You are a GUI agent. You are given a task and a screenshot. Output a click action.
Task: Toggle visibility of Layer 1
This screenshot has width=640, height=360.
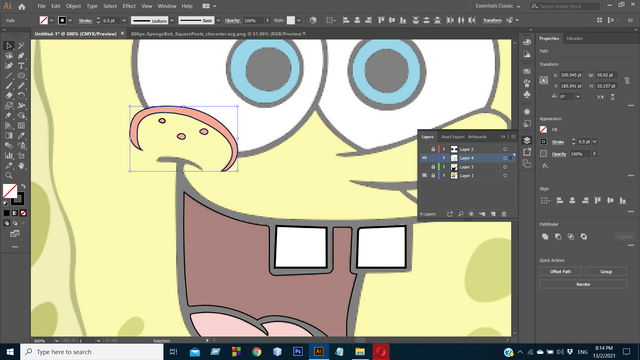[424, 176]
